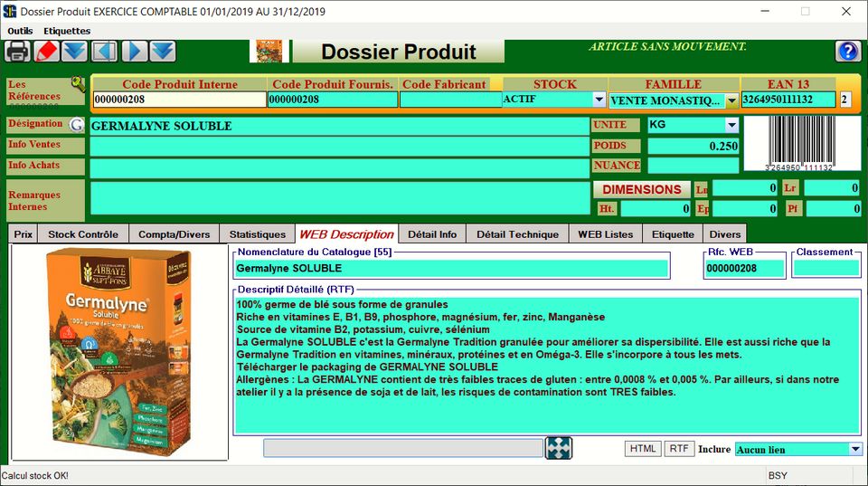Open help with the question mark icon

point(848,52)
